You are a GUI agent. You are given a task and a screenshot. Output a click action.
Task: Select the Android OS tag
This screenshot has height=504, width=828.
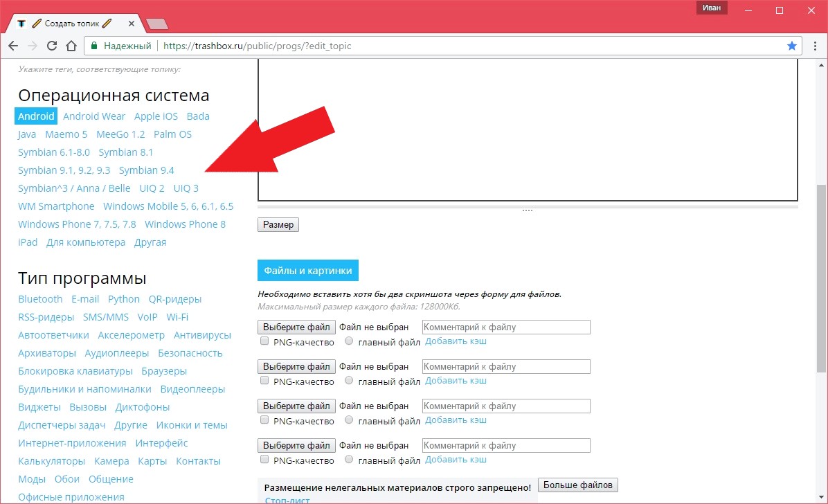click(x=36, y=116)
